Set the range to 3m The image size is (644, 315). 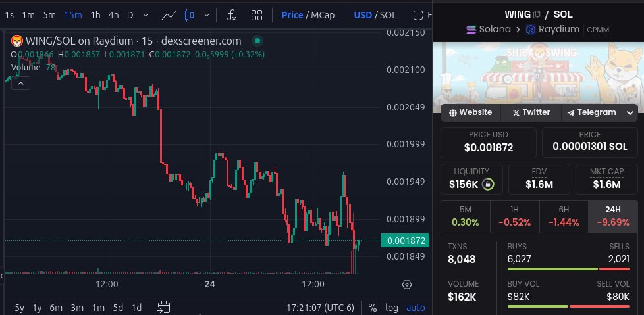(77, 308)
